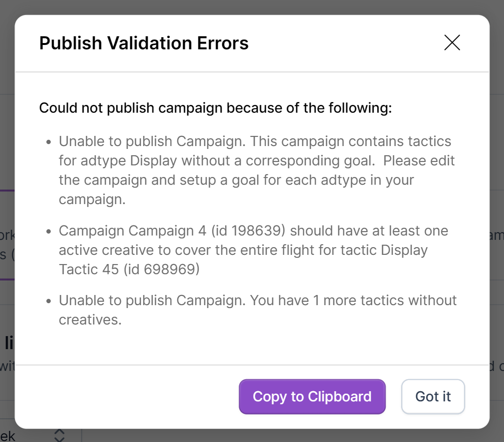Click the dimmed overlay above the dialog

point(251,7)
